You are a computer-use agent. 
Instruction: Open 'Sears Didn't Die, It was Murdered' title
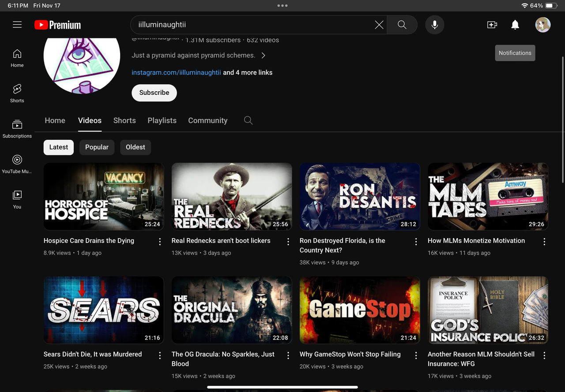pos(93,355)
